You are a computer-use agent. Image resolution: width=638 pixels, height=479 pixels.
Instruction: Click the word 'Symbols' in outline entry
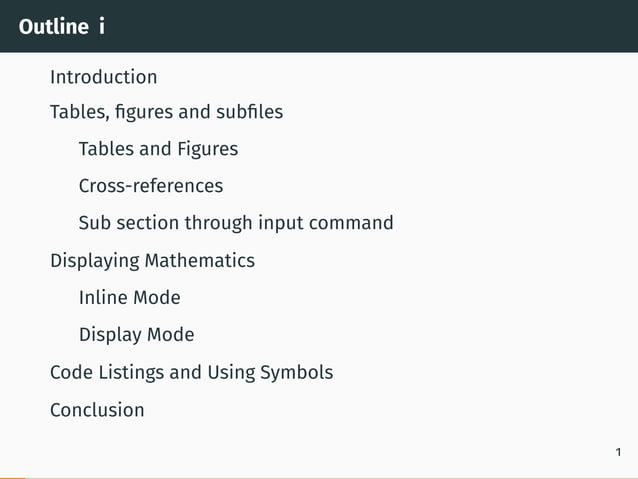click(x=296, y=373)
